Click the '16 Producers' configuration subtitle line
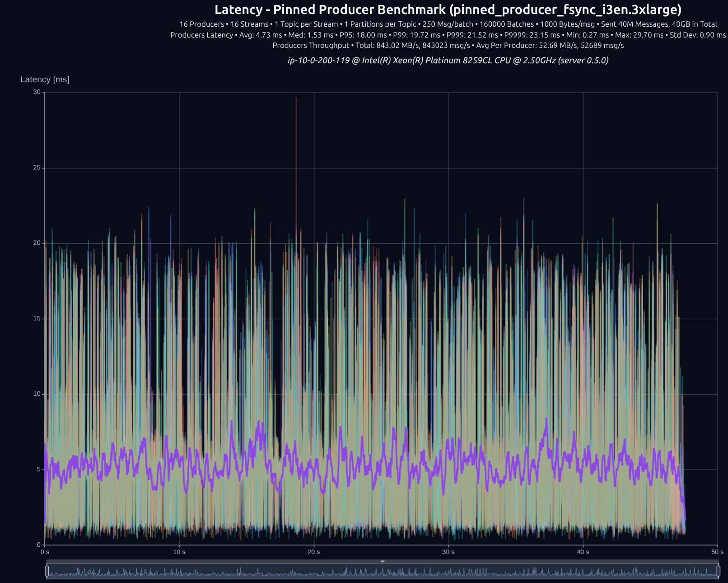Screen dimensions: 728x583 coord(448,24)
